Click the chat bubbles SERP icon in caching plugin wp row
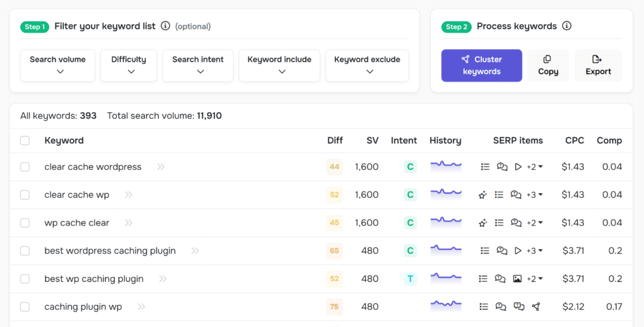644x327 pixels. [x=501, y=306]
